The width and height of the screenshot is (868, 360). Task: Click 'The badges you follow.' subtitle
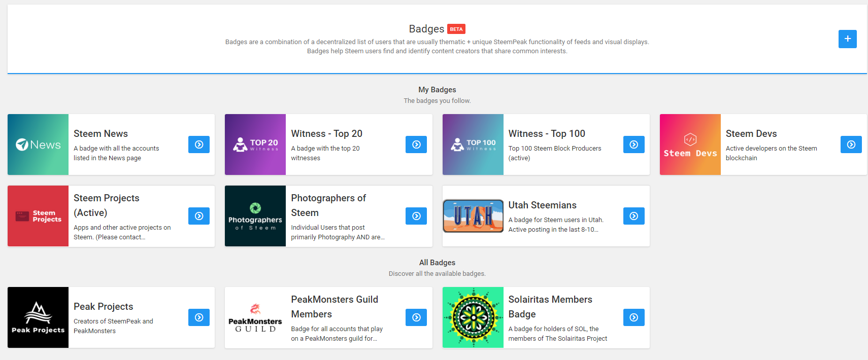tap(437, 101)
